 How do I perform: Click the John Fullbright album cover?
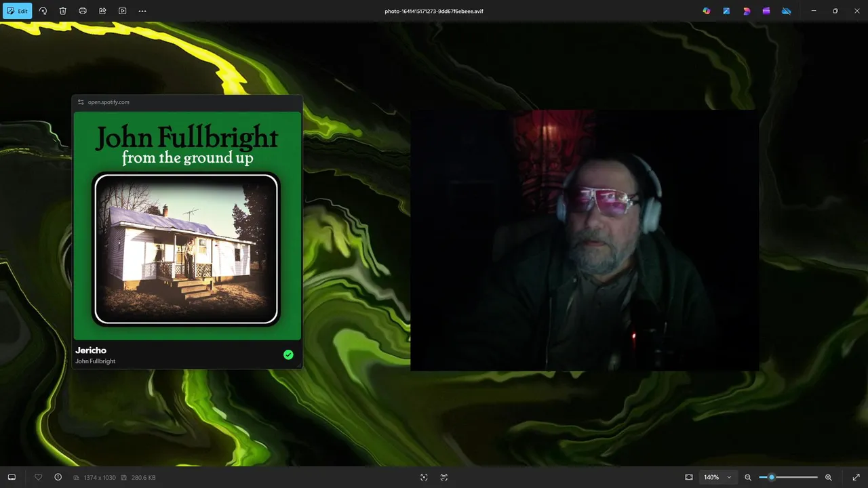(187, 225)
